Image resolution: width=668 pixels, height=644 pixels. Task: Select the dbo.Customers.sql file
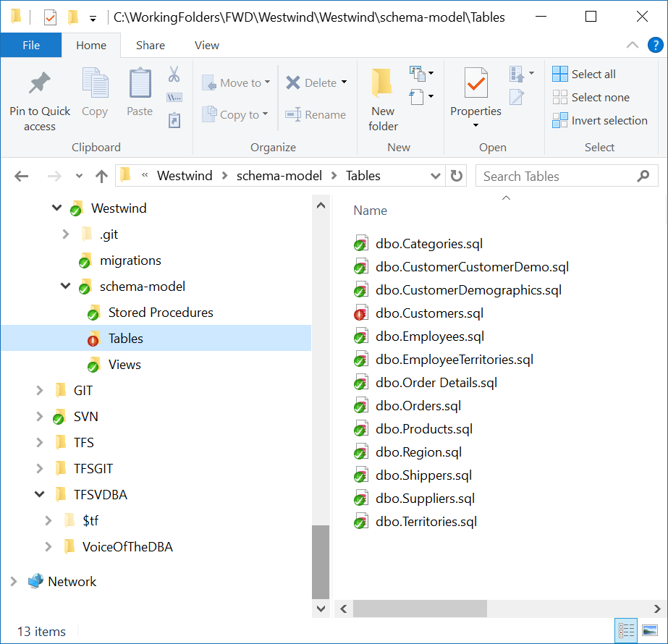point(429,313)
